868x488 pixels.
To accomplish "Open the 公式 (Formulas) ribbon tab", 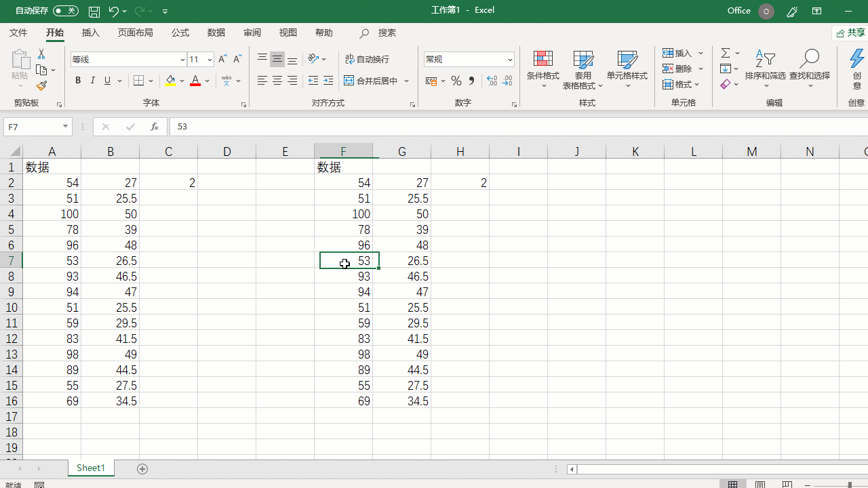I will coord(180,33).
